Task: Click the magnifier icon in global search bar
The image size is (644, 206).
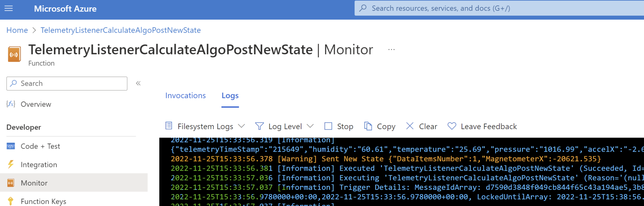Action: [x=363, y=8]
